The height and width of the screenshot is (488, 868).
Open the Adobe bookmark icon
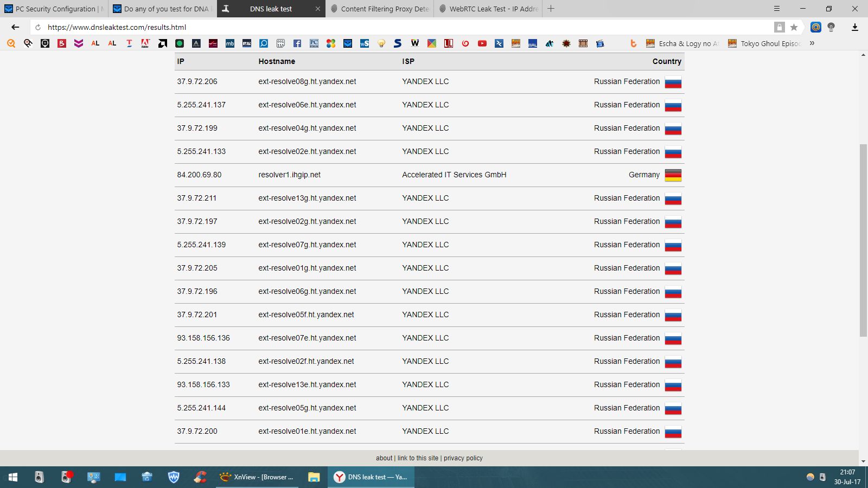[145, 43]
